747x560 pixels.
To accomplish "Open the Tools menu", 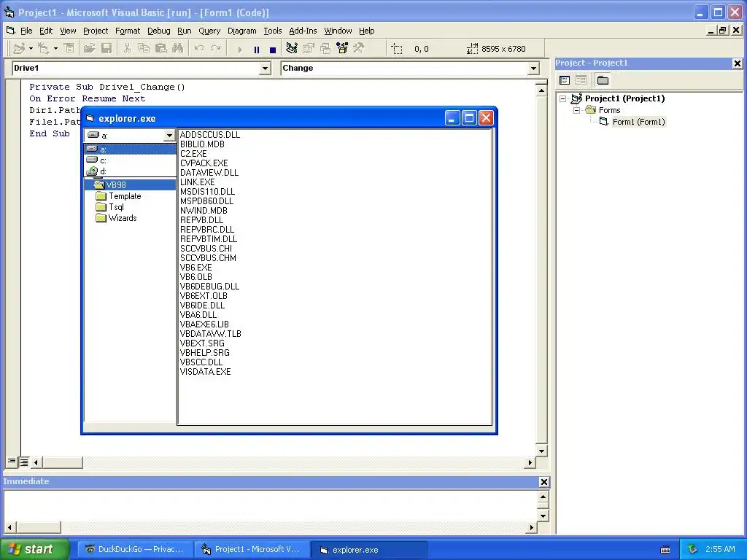I will pyautogui.click(x=273, y=31).
